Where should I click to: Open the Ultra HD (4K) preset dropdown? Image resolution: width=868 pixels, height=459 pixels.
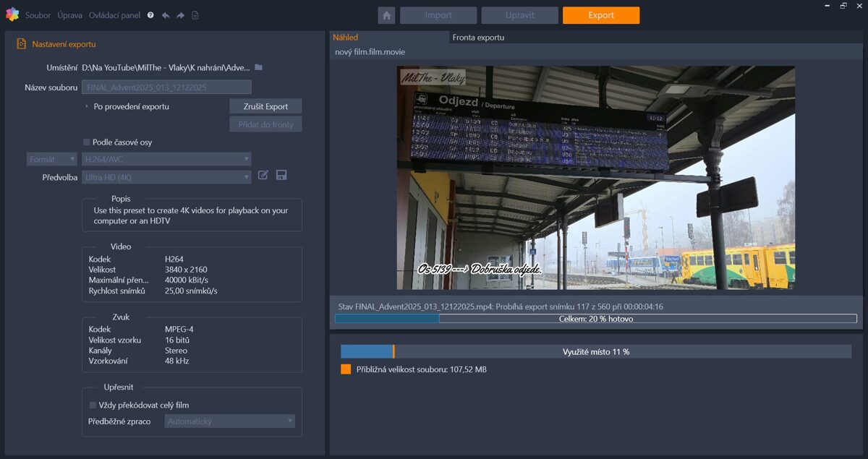point(166,177)
